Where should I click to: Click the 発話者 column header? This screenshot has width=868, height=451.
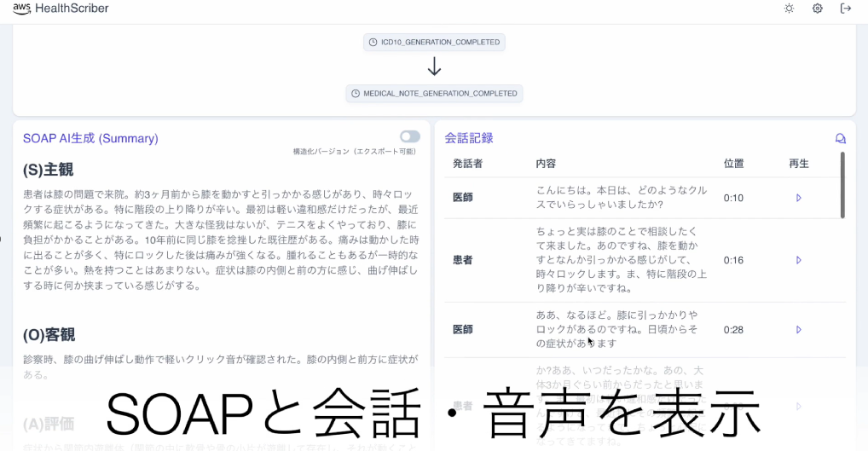click(x=467, y=164)
